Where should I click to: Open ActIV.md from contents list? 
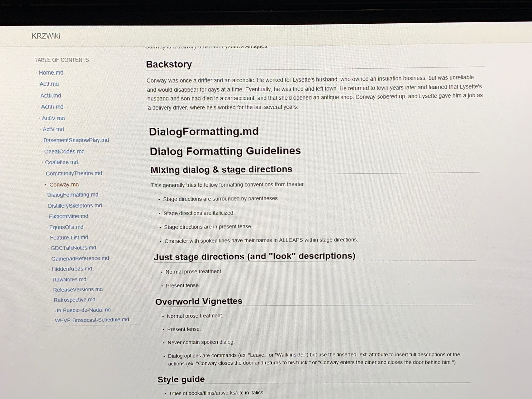(53, 118)
